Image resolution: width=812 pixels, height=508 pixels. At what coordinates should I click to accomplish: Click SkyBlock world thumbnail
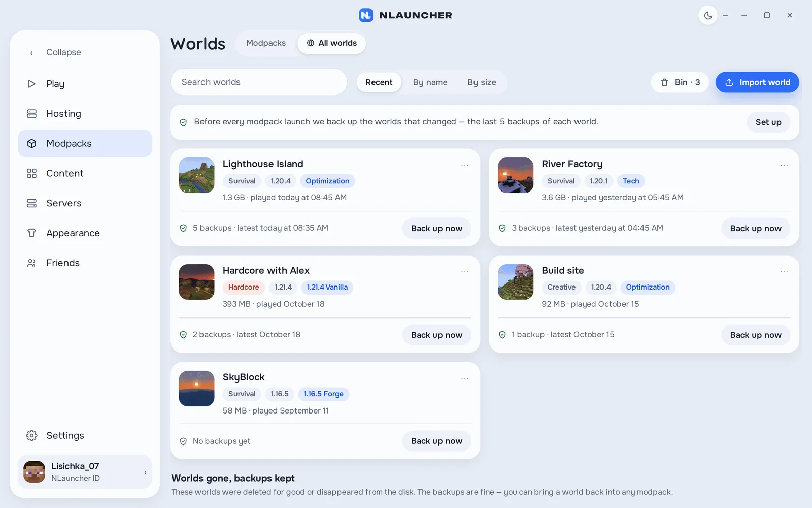pos(196,389)
